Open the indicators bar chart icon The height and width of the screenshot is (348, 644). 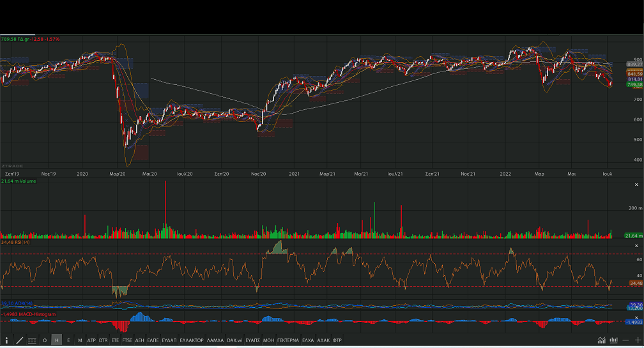[x=614, y=340]
